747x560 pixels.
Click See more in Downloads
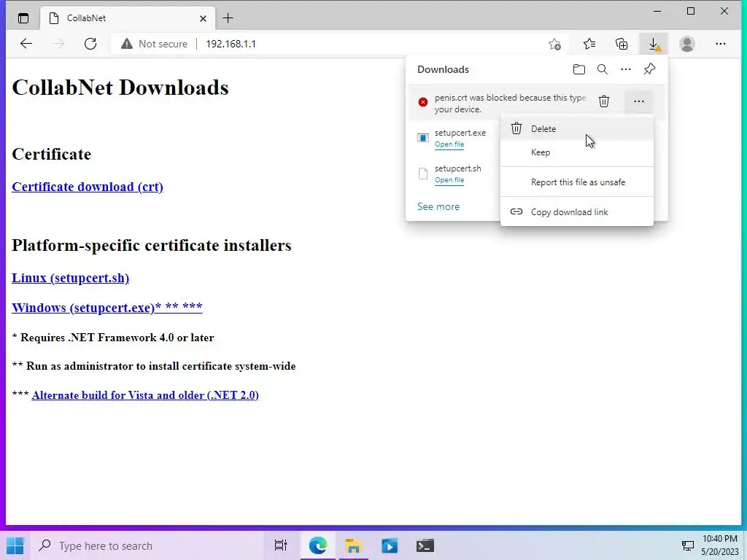point(438,206)
